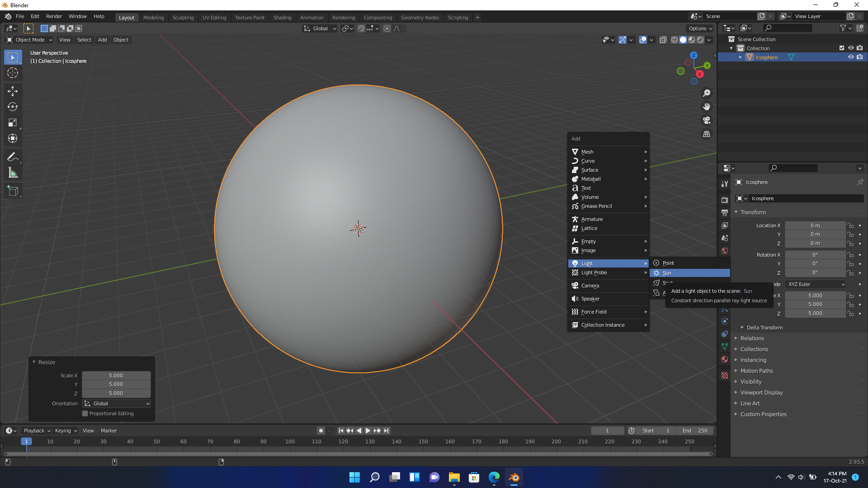The width and height of the screenshot is (868, 488).
Task: Switch to rendered viewport shading
Action: [x=700, y=40]
